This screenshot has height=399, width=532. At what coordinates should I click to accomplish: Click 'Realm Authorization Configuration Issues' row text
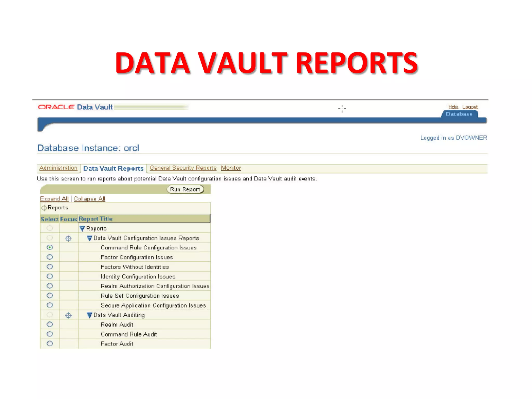tap(155, 286)
